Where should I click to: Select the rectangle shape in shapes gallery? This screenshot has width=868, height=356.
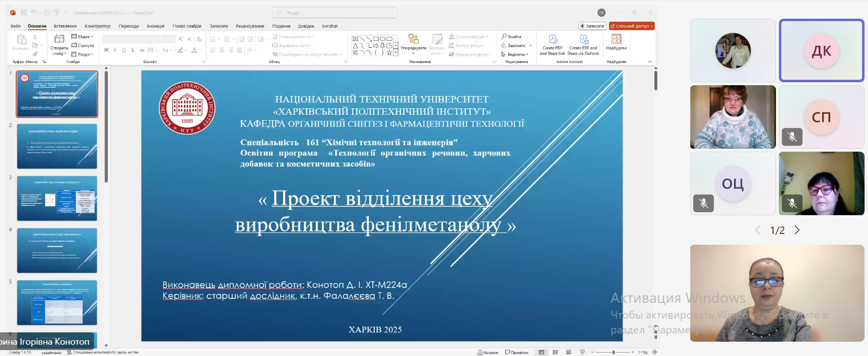pos(376,38)
